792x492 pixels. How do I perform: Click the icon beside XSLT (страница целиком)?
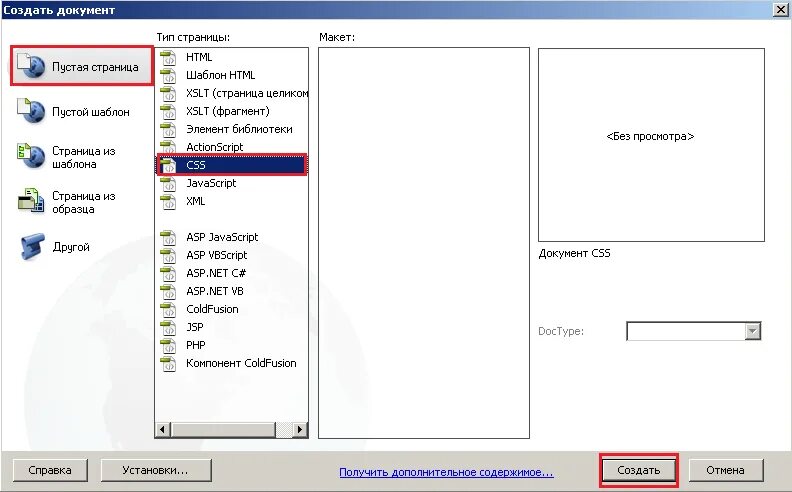pos(168,93)
